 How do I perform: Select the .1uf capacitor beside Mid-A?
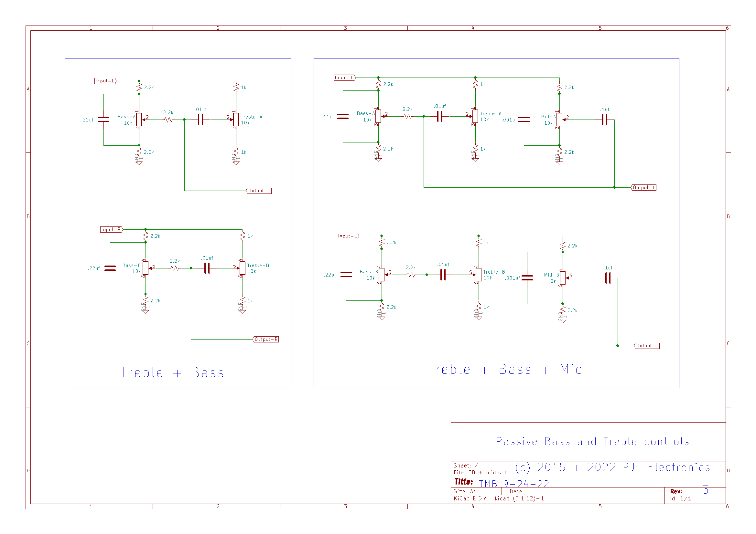point(605,120)
